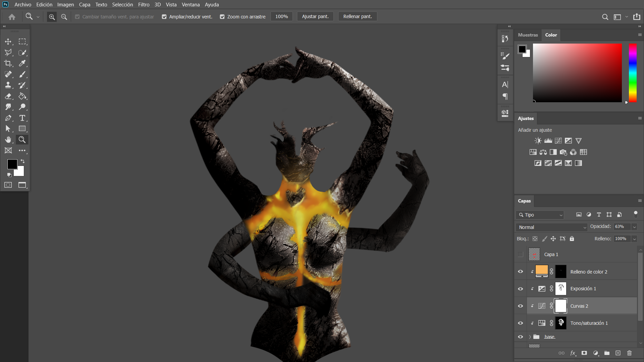644x362 pixels.
Task: Click the Rellenar pant. button
Action: click(x=358, y=16)
